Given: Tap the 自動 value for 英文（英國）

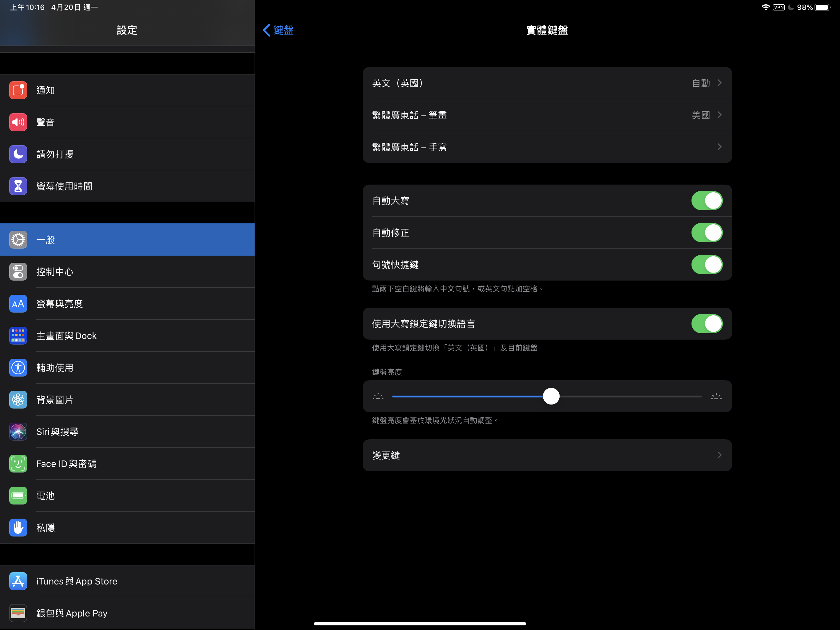Looking at the screenshot, I should 701,83.
